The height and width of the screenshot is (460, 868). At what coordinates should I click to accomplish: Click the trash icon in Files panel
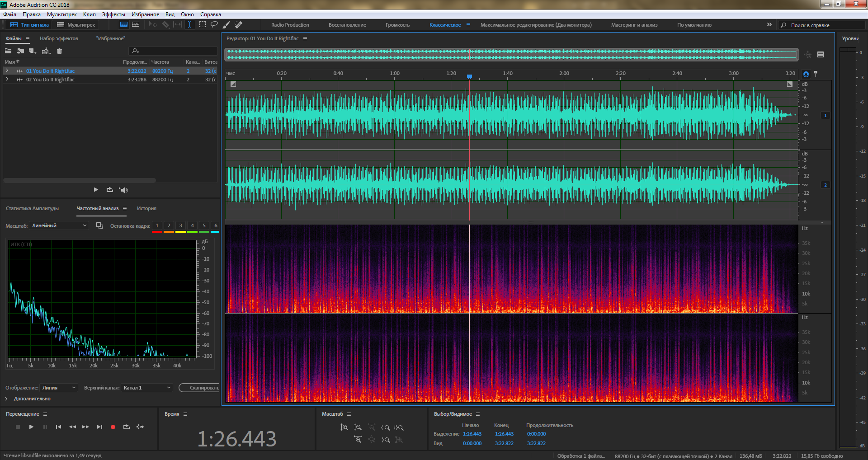[x=59, y=51]
